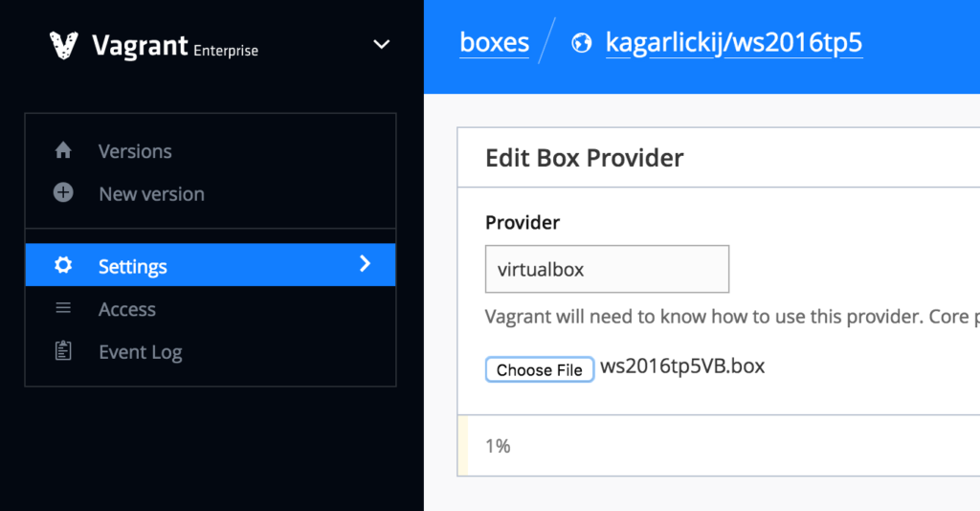Select the Settings sidebar label
Screen dimensions: 980x511
(x=132, y=267)
